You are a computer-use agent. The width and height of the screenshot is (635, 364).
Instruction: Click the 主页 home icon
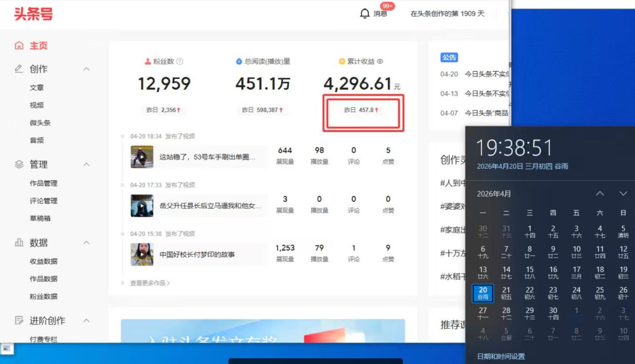19,45
